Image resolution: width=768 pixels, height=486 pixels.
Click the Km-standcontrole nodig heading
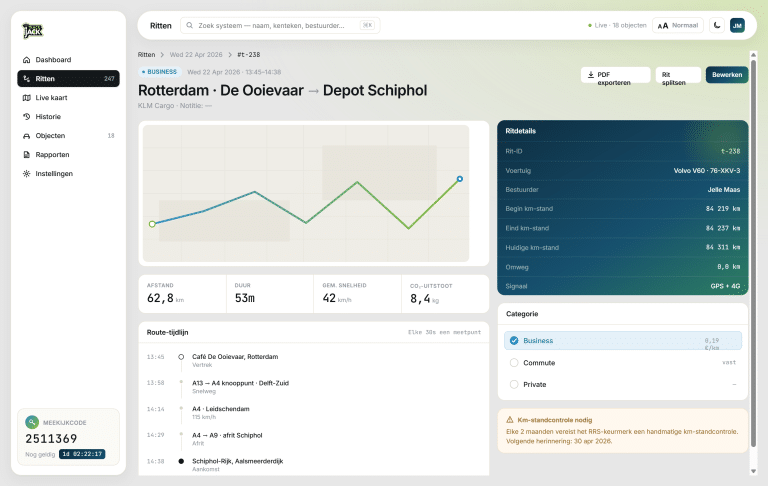point(554,420)
